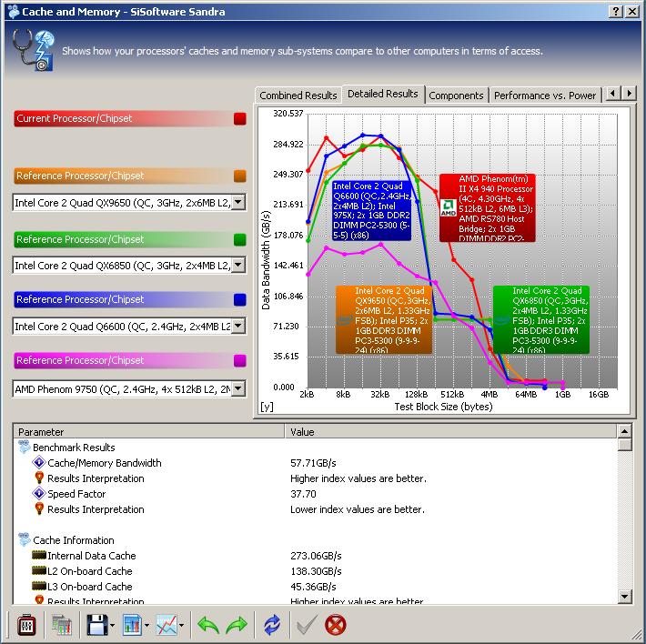Click the Internal Data Cache chip icon
The image size is (646, 644).
(39, 556)
